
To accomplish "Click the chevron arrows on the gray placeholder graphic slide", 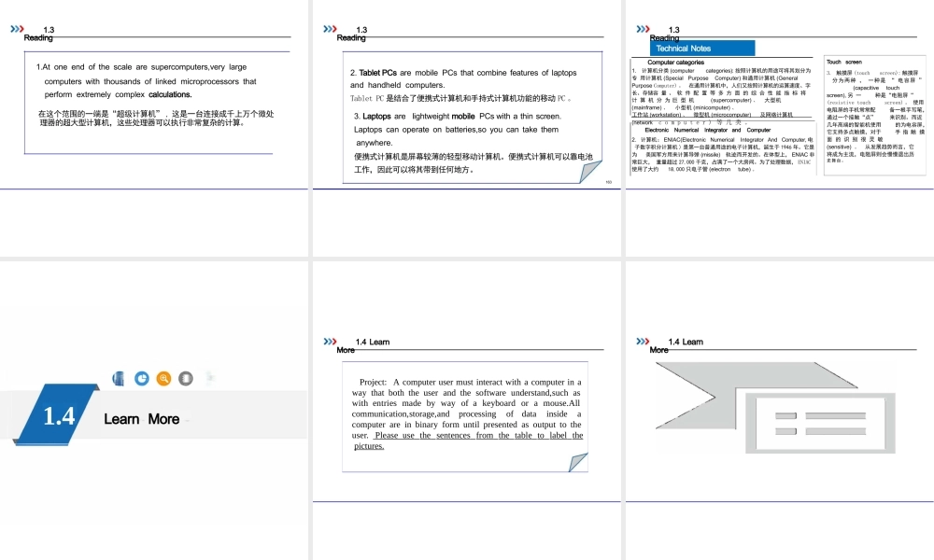I will pos(644,341).
